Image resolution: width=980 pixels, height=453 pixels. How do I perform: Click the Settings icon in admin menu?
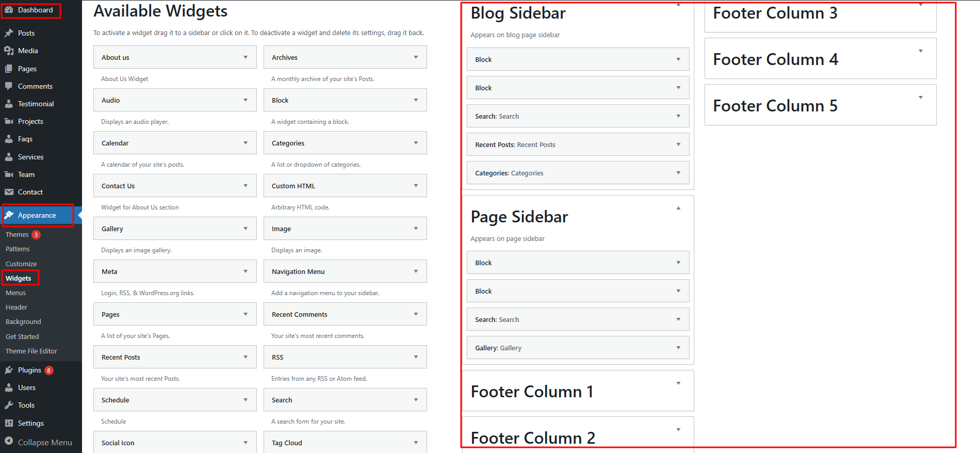[9, 423]
